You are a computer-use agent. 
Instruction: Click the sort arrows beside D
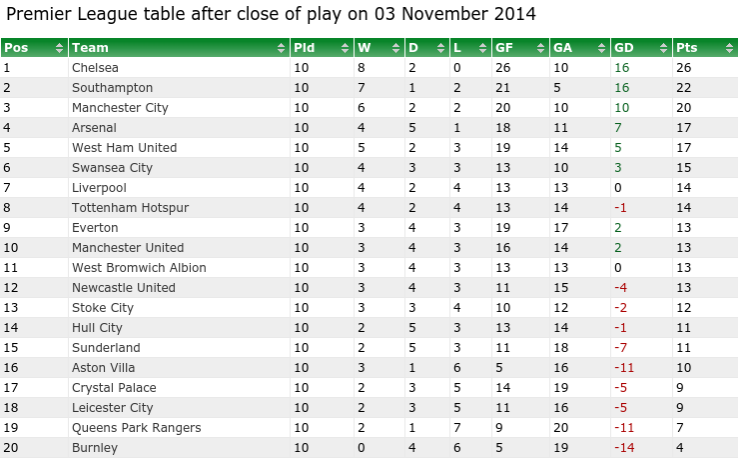pos(441,48)
